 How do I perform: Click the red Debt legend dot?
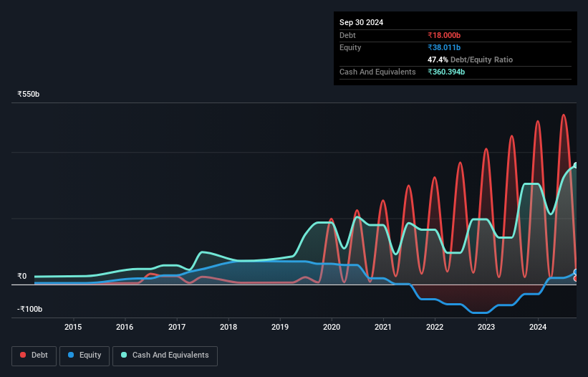[x=23, y=355]
